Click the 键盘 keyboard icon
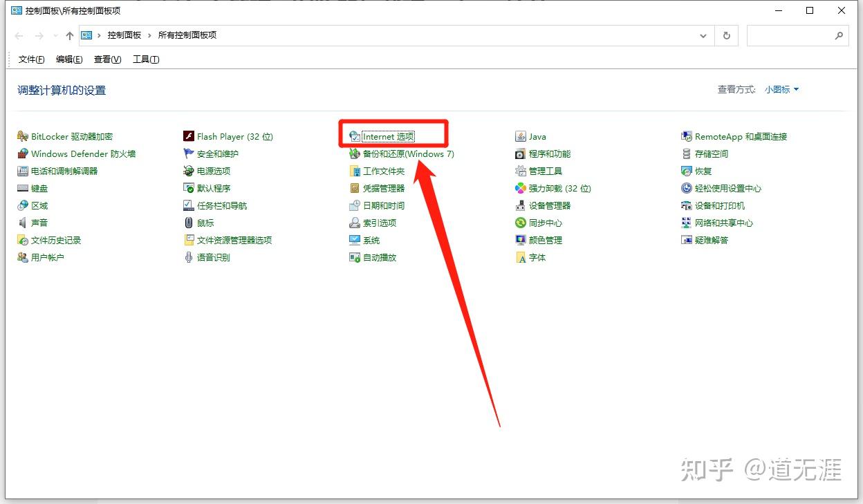 point(23,189)
